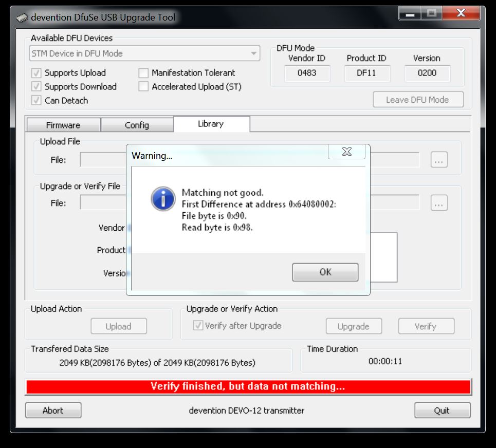Close the Warning dialog with X

[347, 152]
